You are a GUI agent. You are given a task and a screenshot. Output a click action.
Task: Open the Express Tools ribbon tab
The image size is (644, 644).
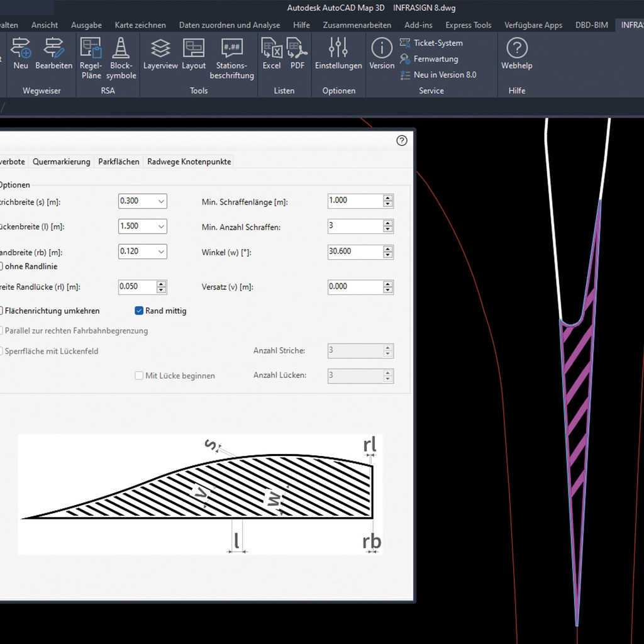click(468, 25)
